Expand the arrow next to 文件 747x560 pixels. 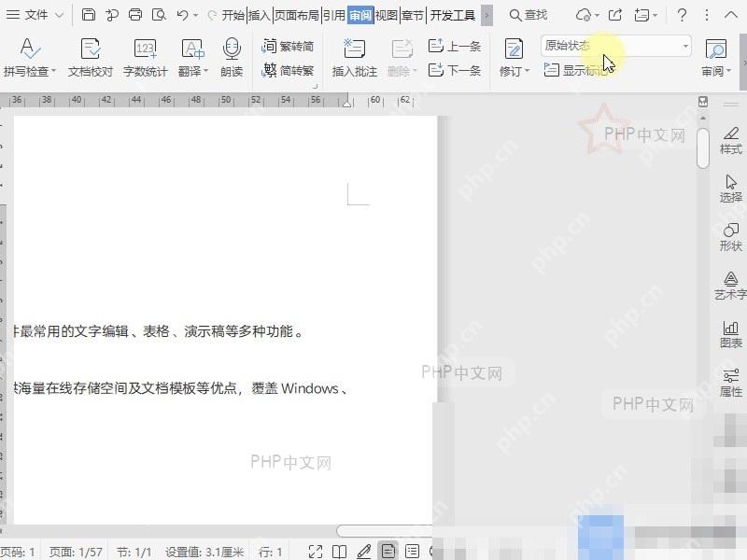pos(59,15)
